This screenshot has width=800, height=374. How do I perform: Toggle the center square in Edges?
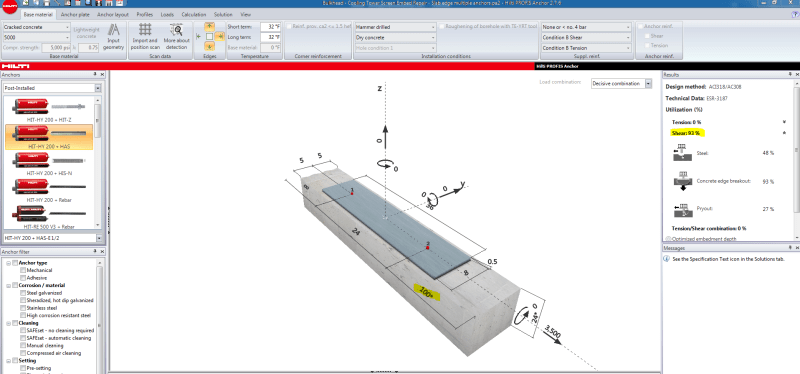[209, 37]
